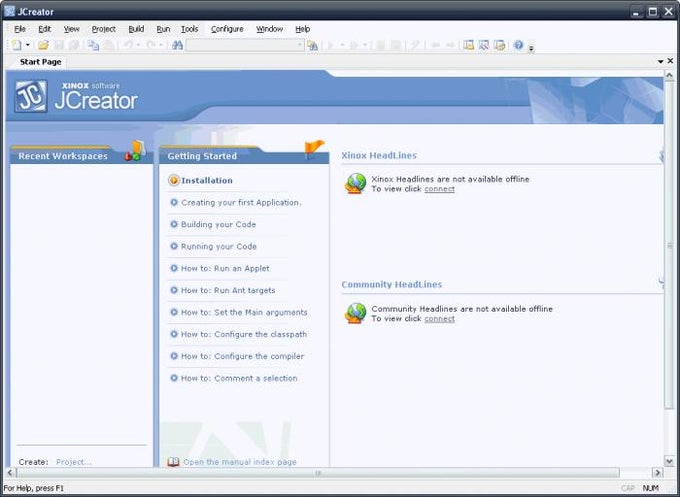Click the globe icon beside Community Headlines message
The width and height of the screenshot is (680, 497).
(x=356, y=313)
